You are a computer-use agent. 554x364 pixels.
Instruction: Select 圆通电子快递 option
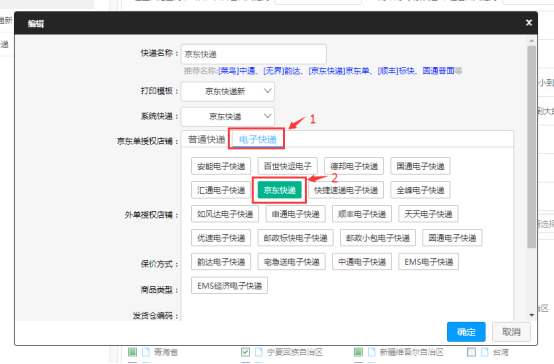[x=452, y=238]
